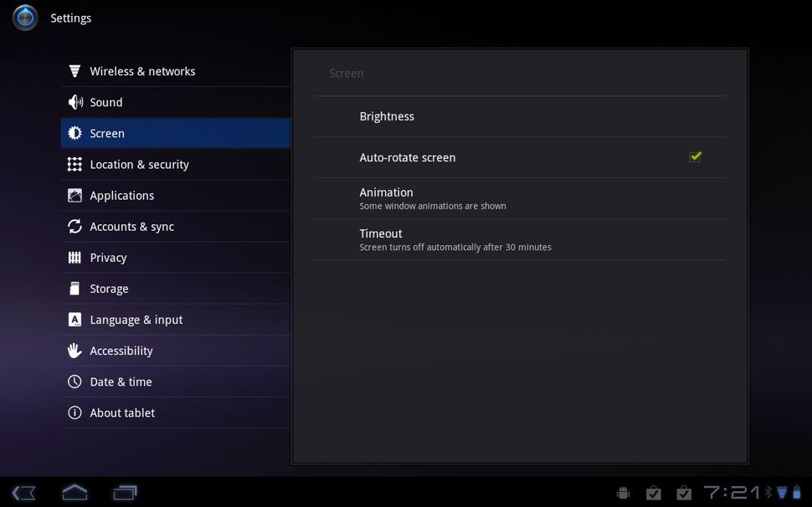
Task: Click the Location & security icon
Action: [75, 164]
